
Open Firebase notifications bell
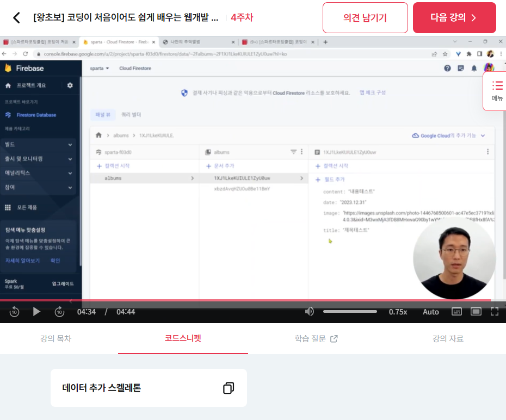474,68
